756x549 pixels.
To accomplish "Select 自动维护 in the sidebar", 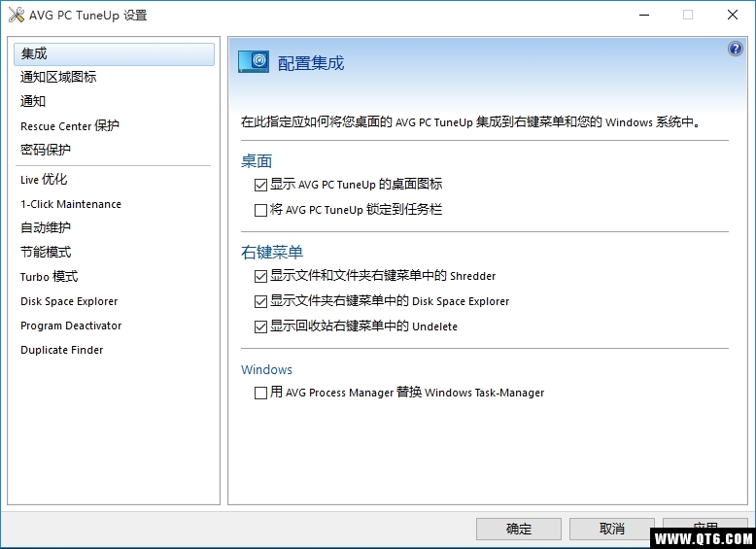I will [46, 227].
